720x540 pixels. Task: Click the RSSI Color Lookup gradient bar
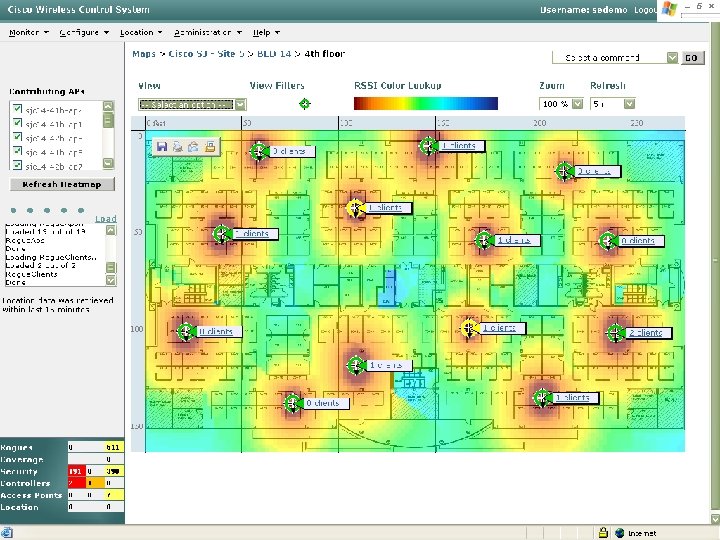click(425, 103)
